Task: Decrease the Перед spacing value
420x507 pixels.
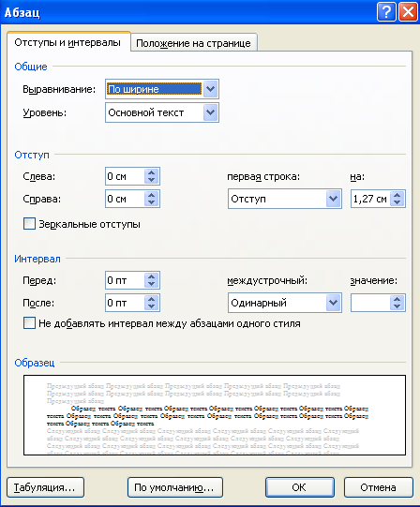Action: pos(152,284)
